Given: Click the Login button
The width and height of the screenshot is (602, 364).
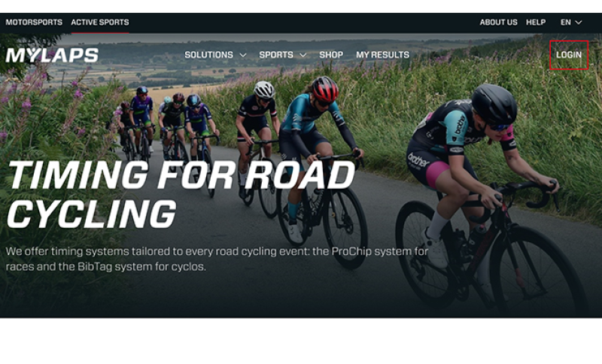Looking at the screenshot, I should click(x=569, y=55).
